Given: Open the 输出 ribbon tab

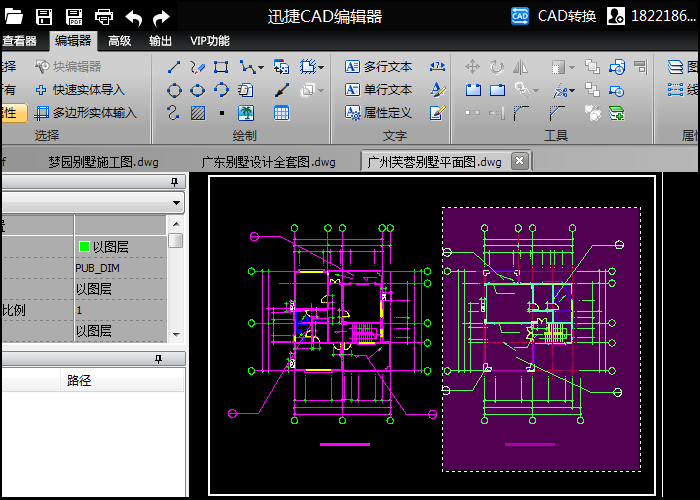Looking at the screenshot, I should point(160,41).
